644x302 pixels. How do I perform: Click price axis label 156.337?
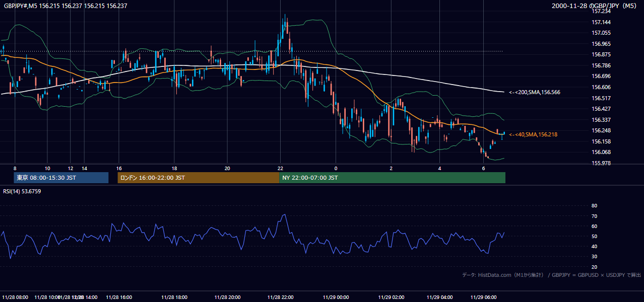pyautogui.click(x=601, y=120)
